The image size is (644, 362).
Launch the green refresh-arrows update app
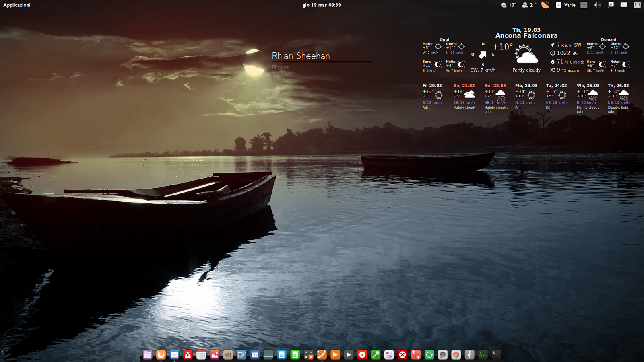[x=429, y=354]
